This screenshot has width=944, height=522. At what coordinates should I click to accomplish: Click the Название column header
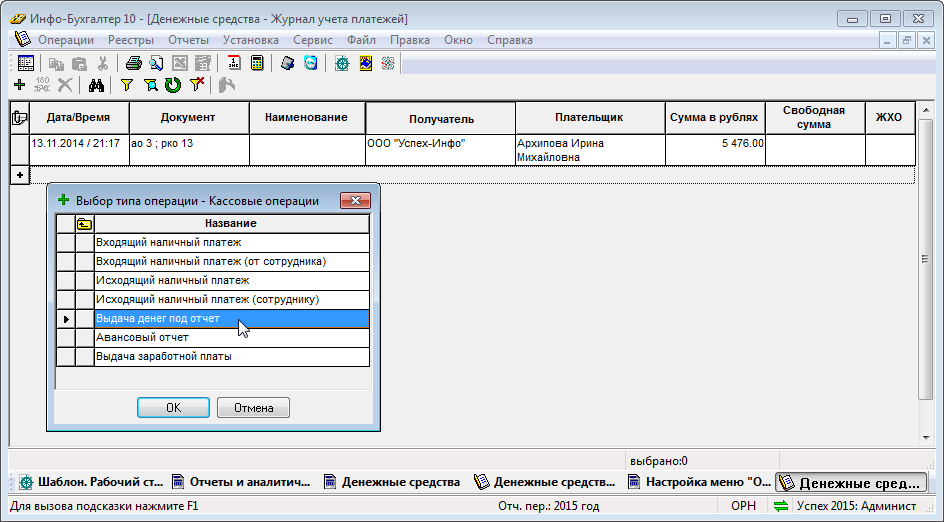(x=231, y=223)
